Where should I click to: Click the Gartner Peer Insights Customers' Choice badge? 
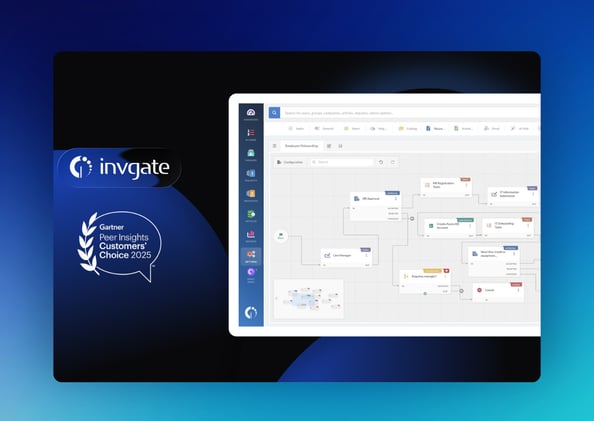tap(119, 246)
